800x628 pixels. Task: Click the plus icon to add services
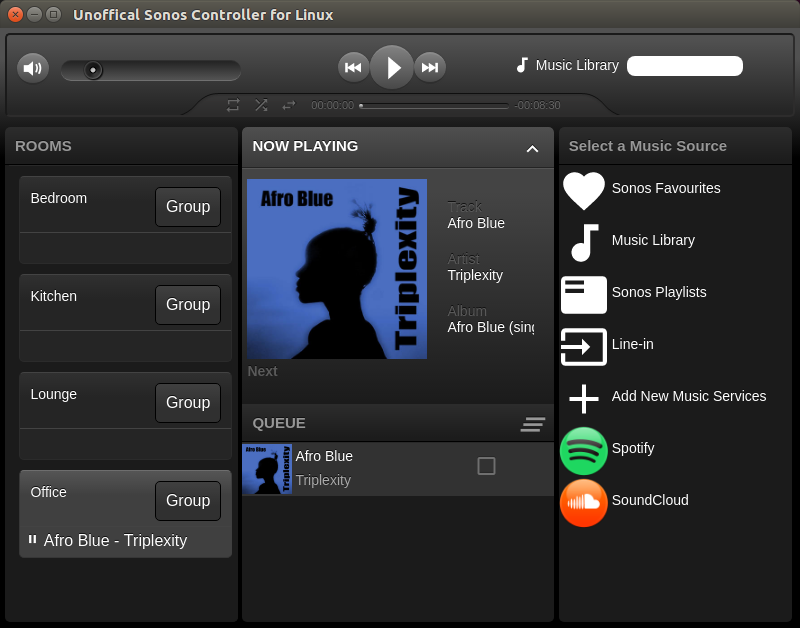584,399
